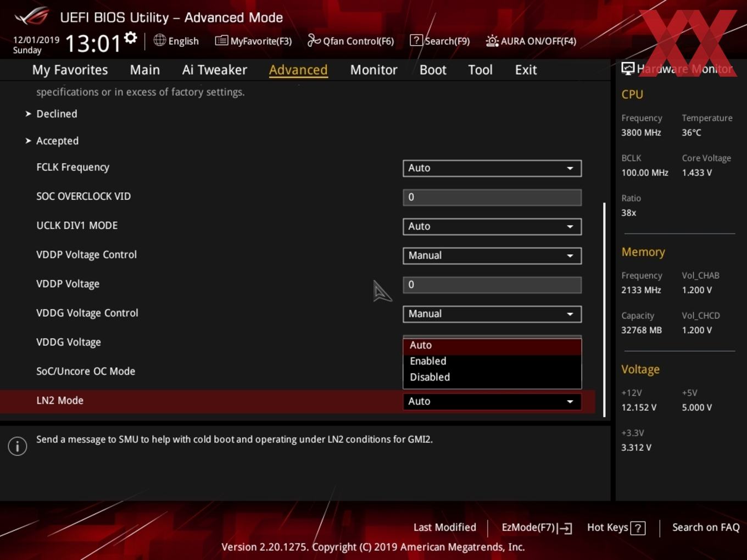The image size is (747, 560).
Task: Click the Core Voltage value 1.433 V
Action: pyautogui.click(x=697, y=172)
